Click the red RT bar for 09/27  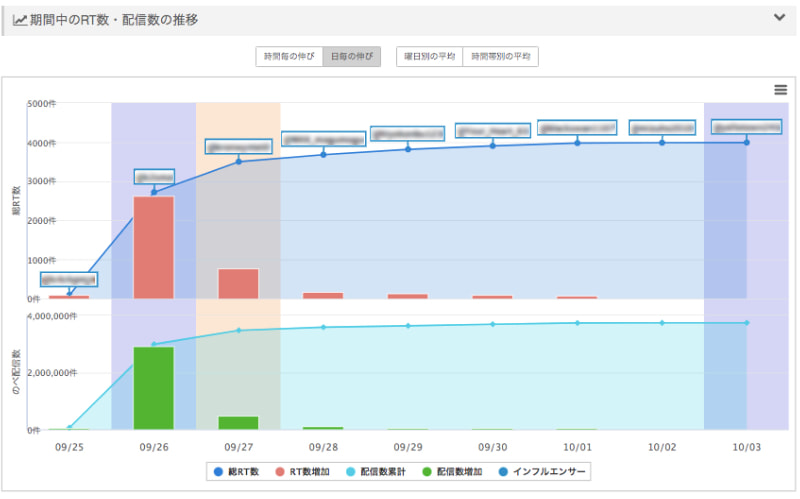pos(238,283)
